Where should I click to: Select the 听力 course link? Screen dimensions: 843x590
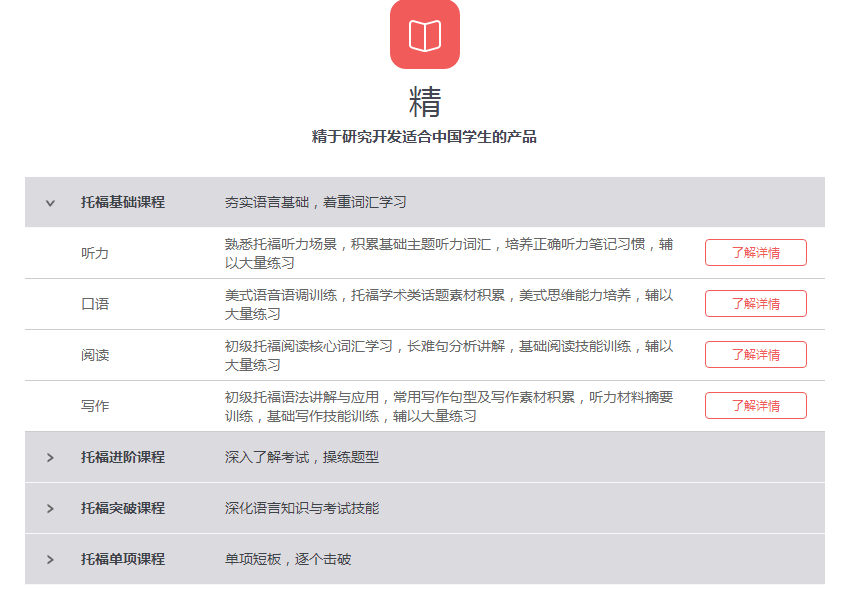pyautogui.click(x=95, y=252)
